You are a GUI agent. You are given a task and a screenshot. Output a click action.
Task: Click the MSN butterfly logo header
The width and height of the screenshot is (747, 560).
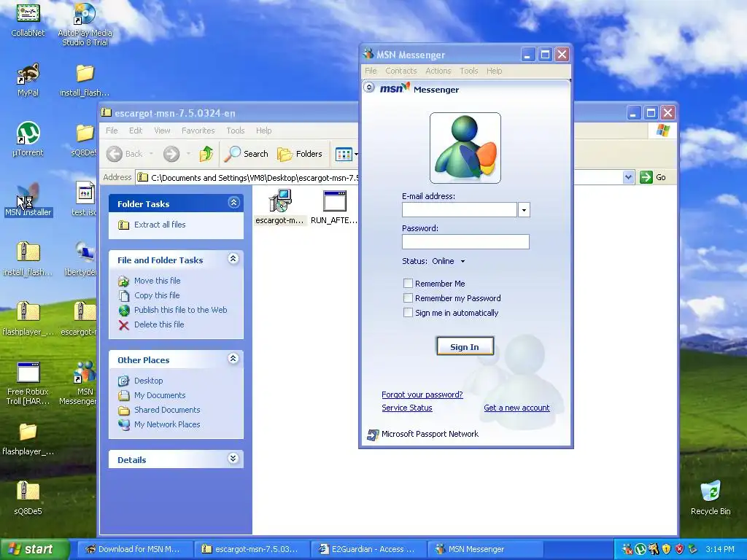pyautogui.click(x=395, y=88)
